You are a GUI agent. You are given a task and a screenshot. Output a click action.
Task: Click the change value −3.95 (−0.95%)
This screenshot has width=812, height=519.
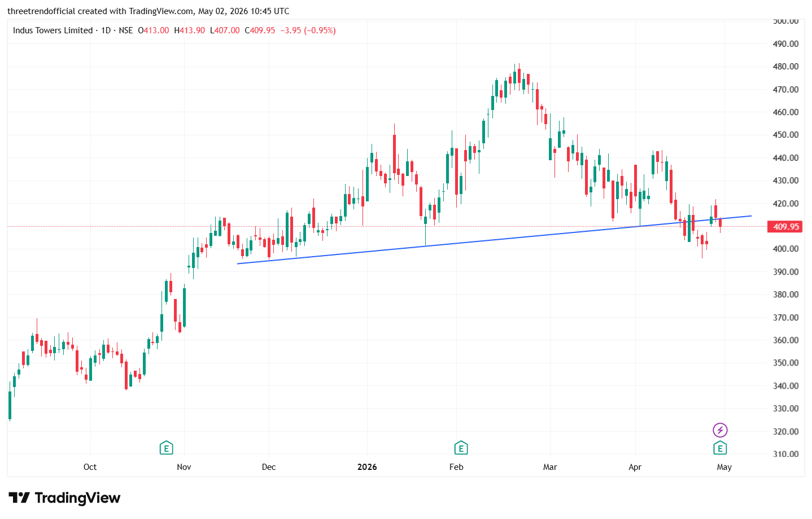(308, 30)
